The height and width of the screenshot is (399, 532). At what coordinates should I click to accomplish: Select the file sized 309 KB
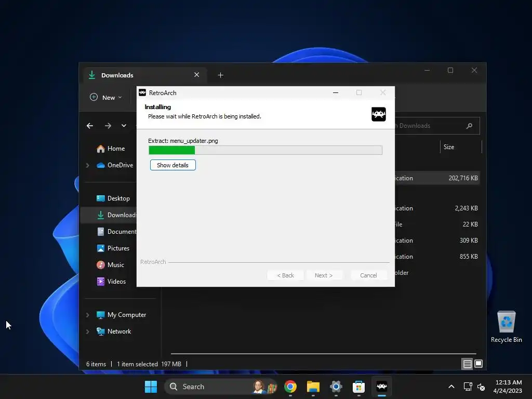437,241
